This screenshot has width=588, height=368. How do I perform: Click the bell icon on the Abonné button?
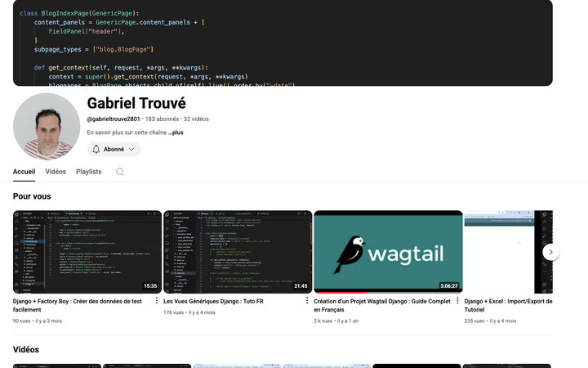pyautogui.click(x=96, y=149)
